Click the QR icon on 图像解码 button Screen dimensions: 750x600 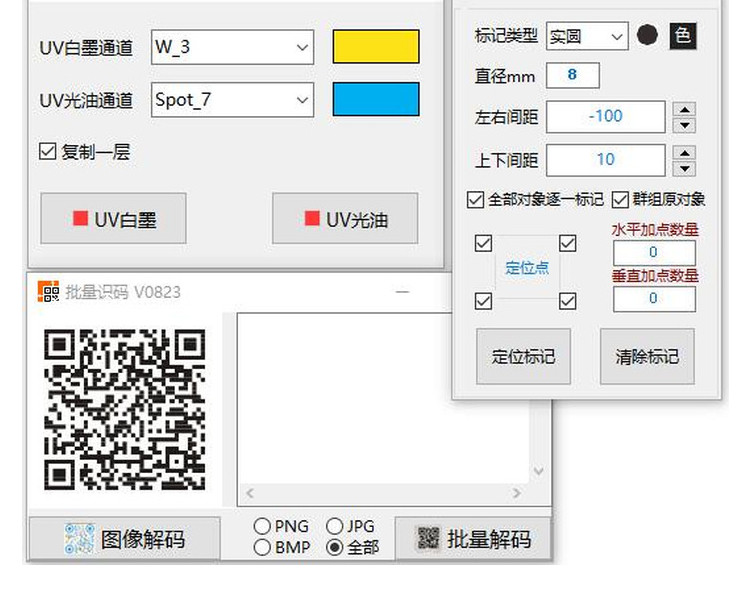click(x=79, y=539)
